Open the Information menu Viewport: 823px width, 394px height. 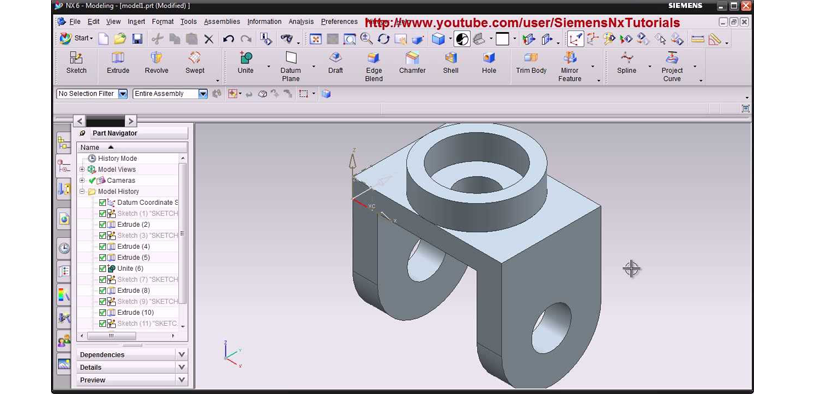pyautogui.click(x=265, y=22)
